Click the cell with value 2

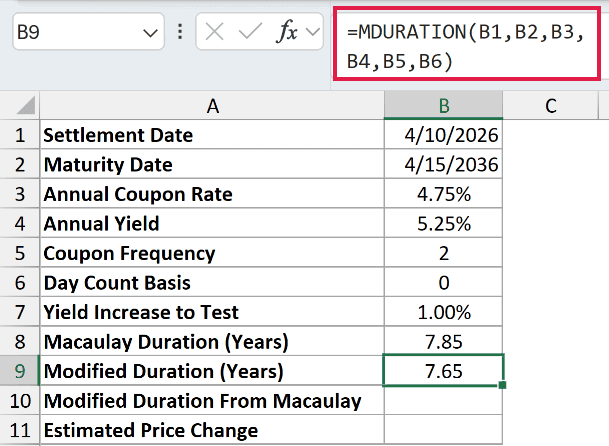[444, 253]
